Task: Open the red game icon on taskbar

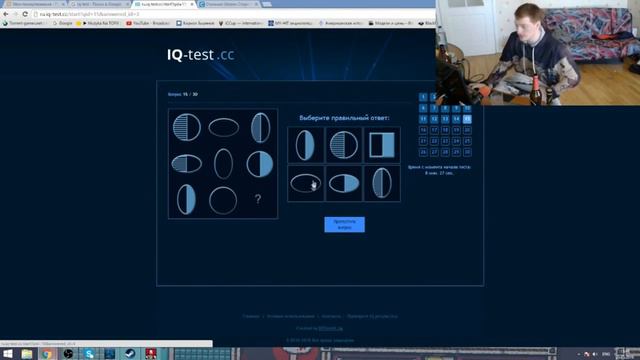Action: tap(151, 353)
